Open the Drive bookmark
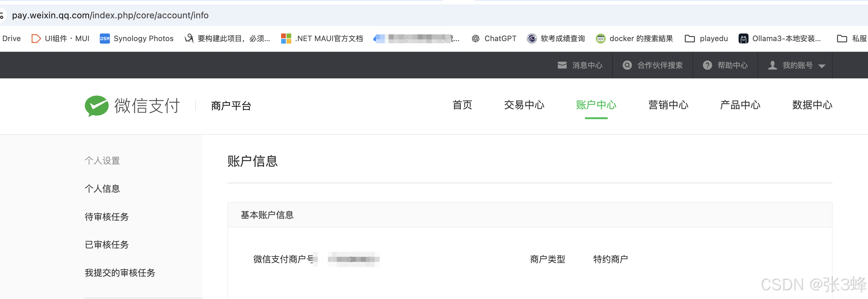This screenshot has width=868, height=299. pyautogui.click(x=11, y=39)
